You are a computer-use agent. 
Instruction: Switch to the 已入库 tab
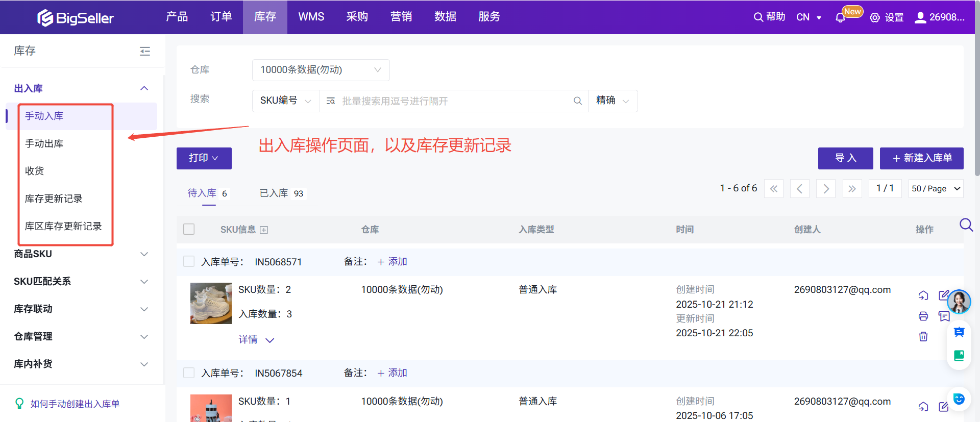pyautogui.click(x=281, y=193)
